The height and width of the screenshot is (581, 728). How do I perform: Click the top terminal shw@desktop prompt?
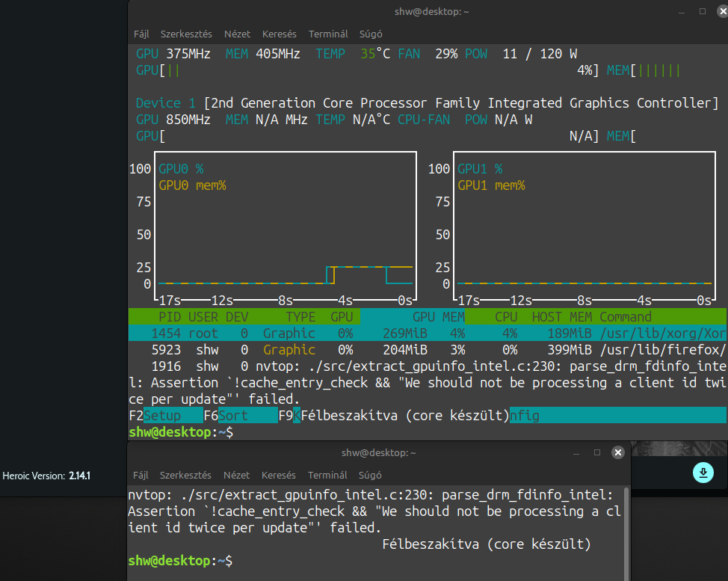tap(181, 432)
